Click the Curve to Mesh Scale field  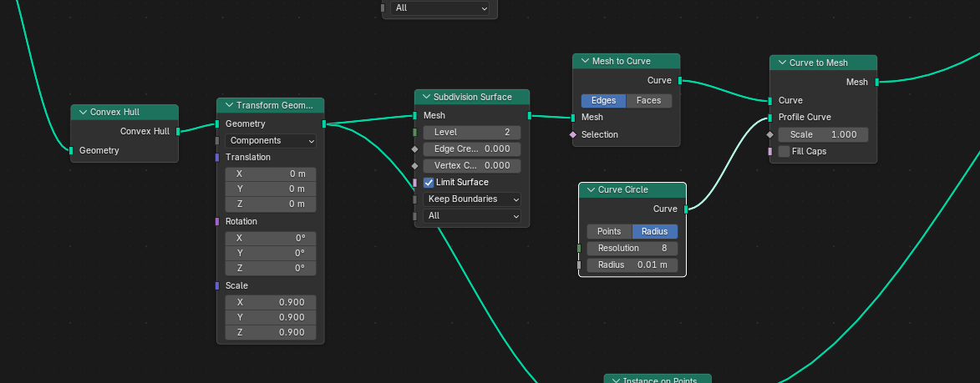pyautogui.click(x=822, y=134)
